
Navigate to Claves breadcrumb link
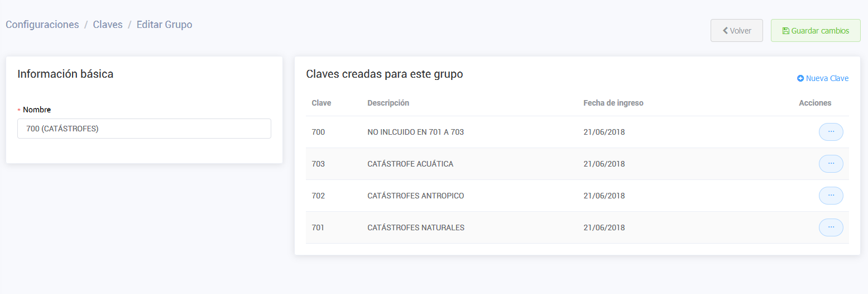(x=108, y=25)
